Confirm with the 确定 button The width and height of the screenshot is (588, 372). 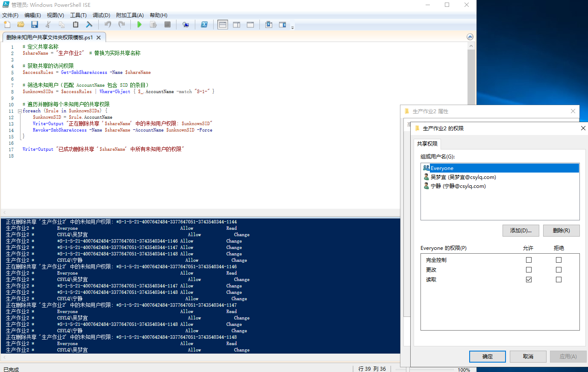488,357
